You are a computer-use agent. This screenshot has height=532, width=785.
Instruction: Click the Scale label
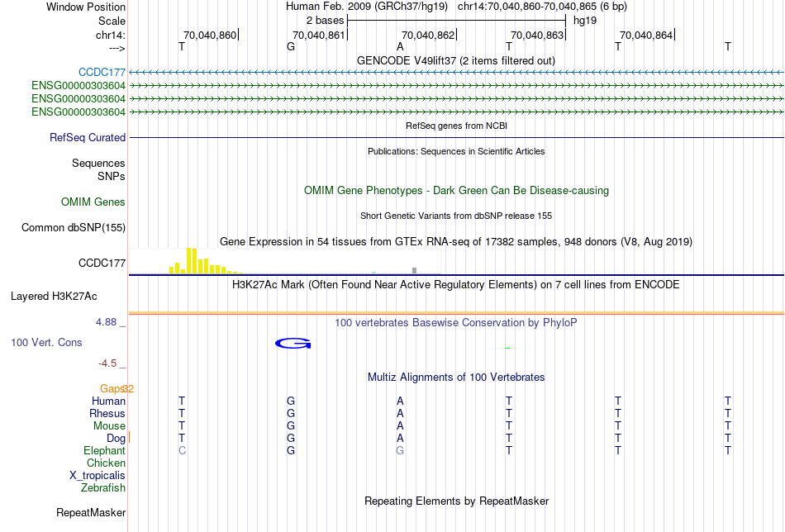[112, 21]
